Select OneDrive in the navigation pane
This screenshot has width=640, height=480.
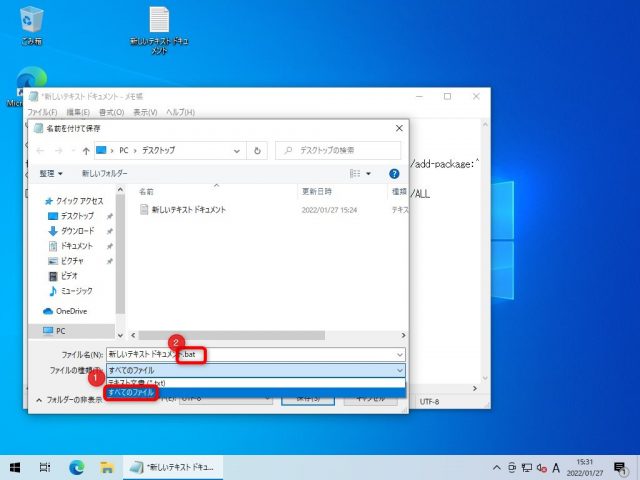pos(71,311)
